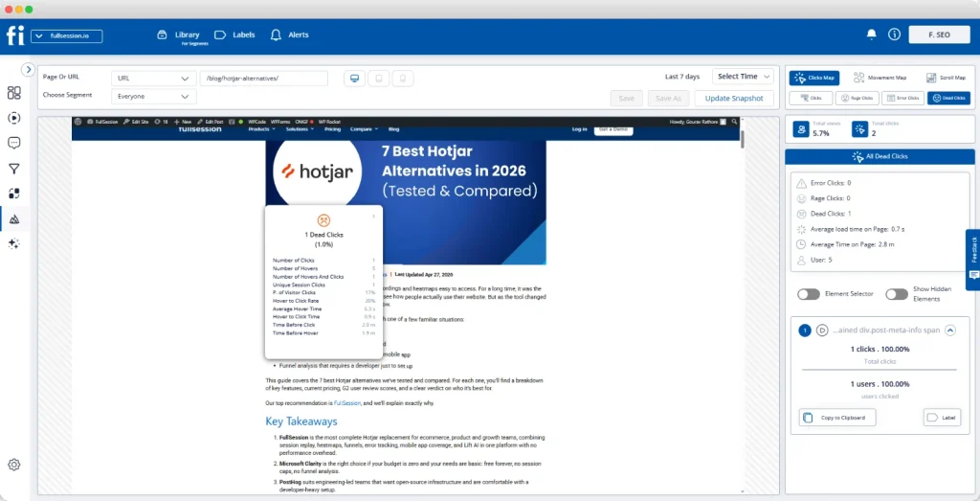Toggle the Element Selector switch
The width and height of the screenshot is (980, 501).
[808, 294]
